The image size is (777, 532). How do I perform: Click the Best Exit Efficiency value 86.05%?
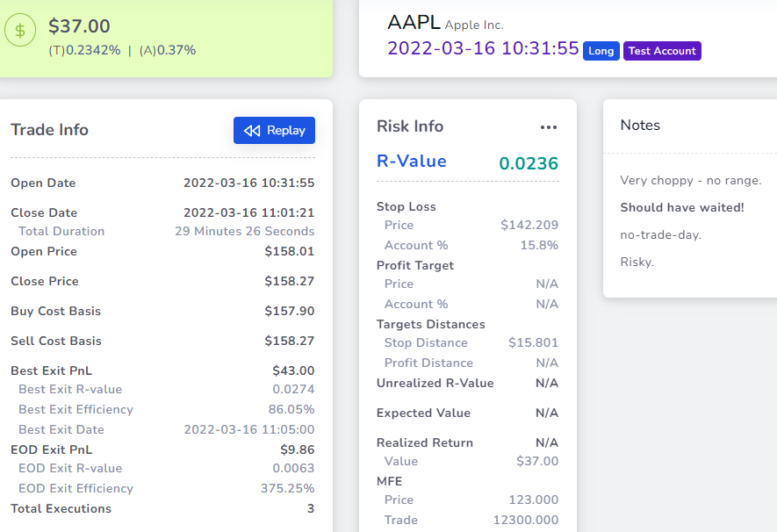click(291, 410)
